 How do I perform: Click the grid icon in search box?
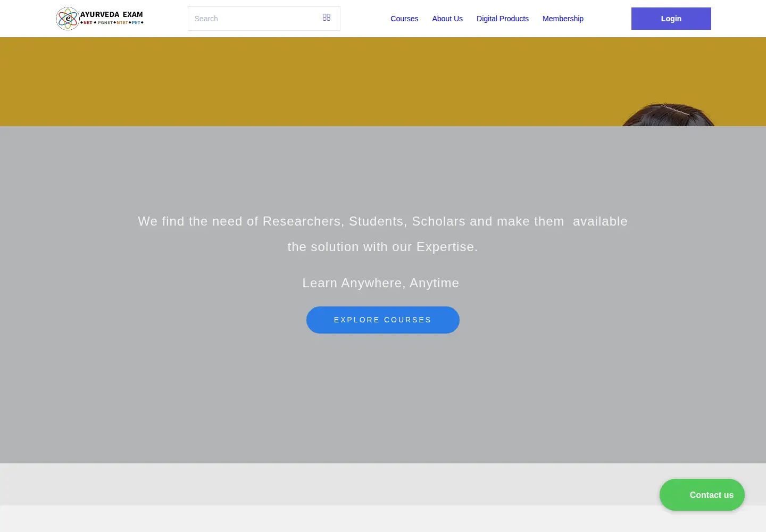point(327,18)
